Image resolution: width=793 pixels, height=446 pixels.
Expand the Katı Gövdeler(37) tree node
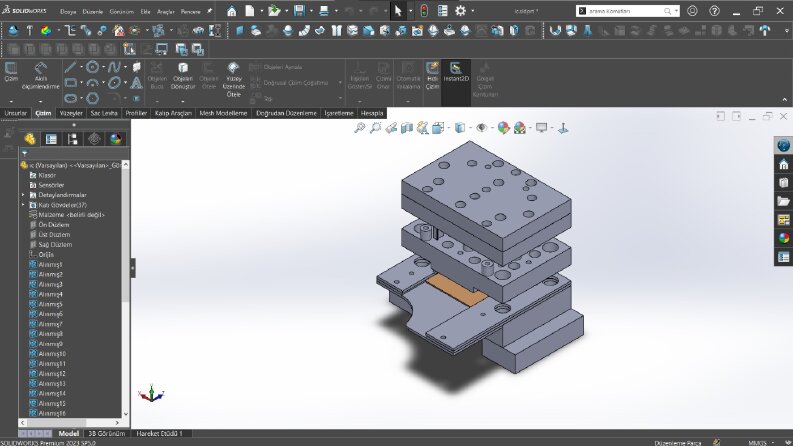tap(23, 205)
